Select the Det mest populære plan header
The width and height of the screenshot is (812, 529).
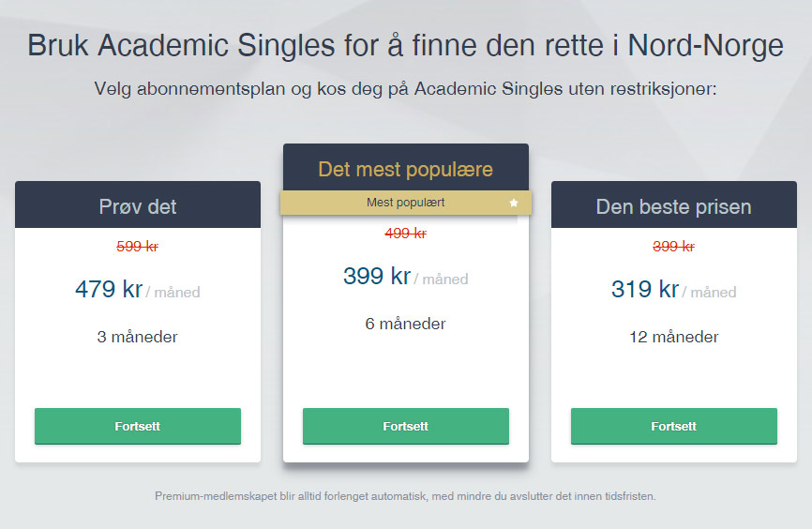pyautogui.click(x=405, y=167)
